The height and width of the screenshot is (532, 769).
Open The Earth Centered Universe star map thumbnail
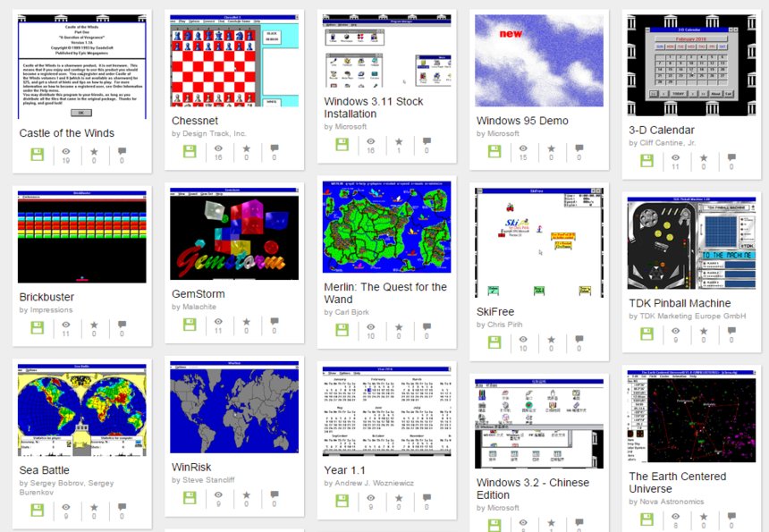692,417
